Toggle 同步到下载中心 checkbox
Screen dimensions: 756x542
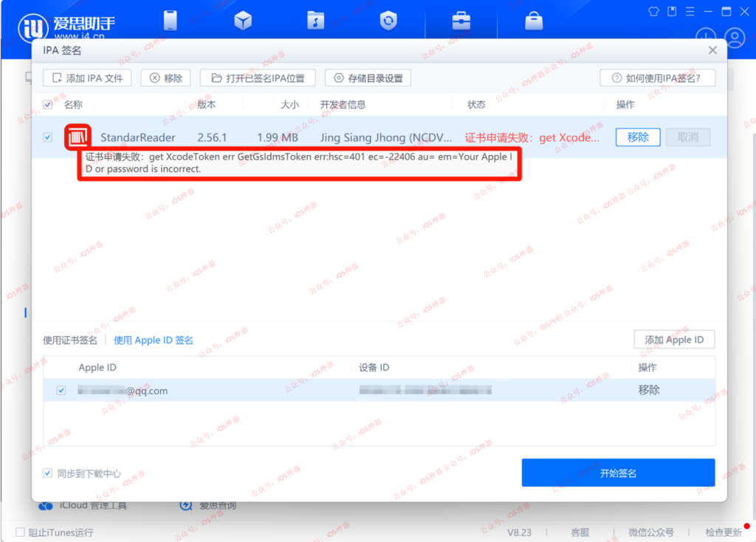(x=47, y=473)
